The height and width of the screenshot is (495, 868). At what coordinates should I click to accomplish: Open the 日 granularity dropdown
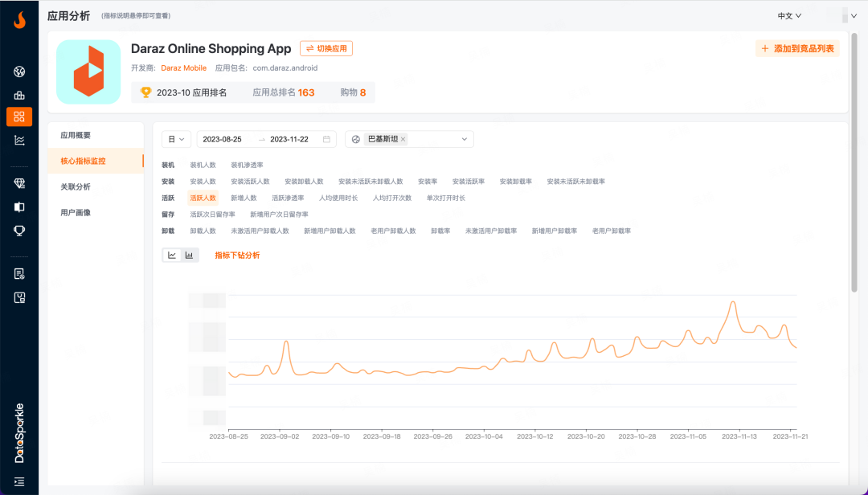click(177, 139)
